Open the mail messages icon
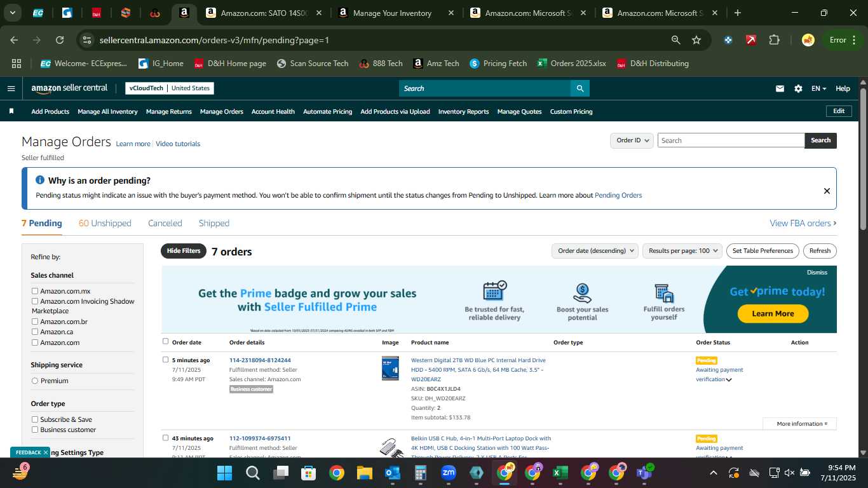Image resolution: width=868 pixels, height=488 pixels. click(x=780, y=88)
